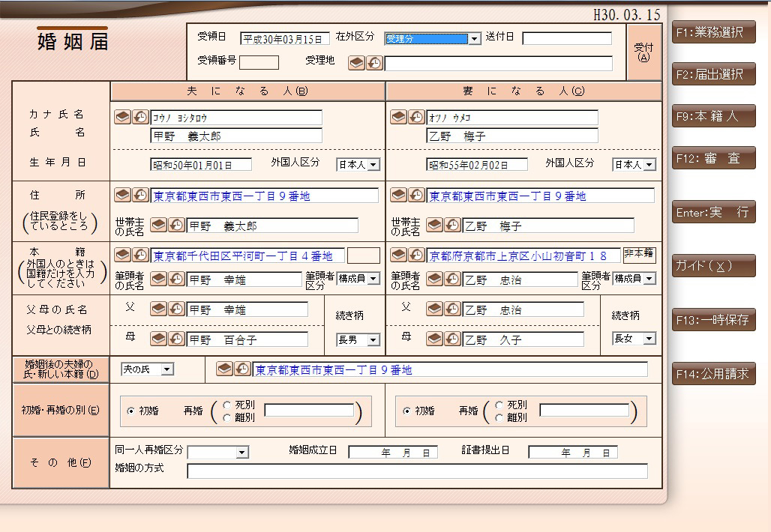
Task: Click the 受付(A) section button
Action: coord(643,52)
